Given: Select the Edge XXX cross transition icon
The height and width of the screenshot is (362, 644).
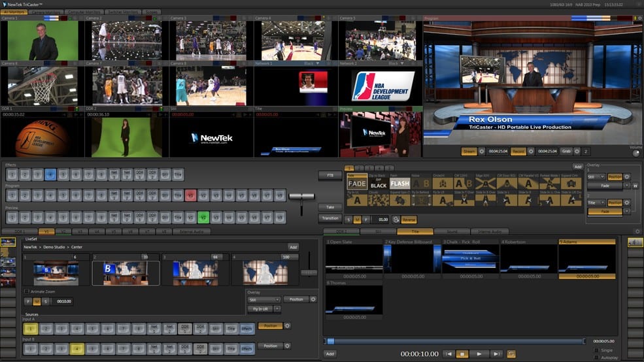Looking at the screenshot, I should [486, 184].
